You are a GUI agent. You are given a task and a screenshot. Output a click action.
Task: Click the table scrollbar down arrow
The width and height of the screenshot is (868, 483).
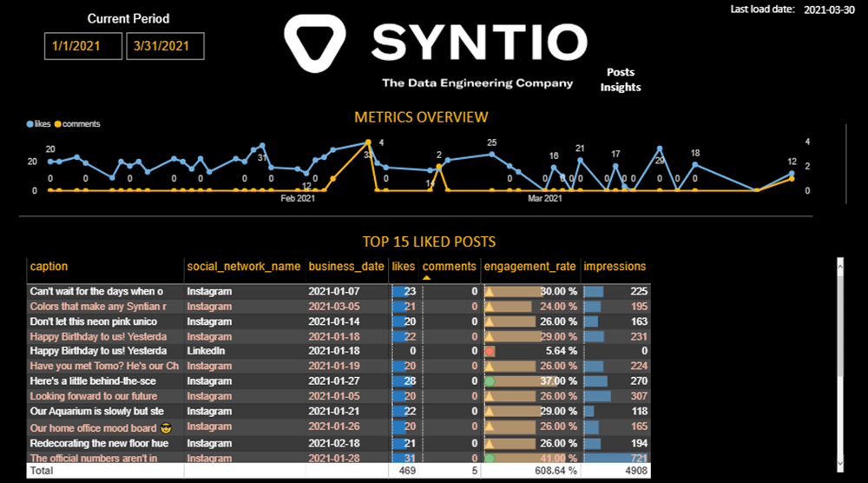839,463
